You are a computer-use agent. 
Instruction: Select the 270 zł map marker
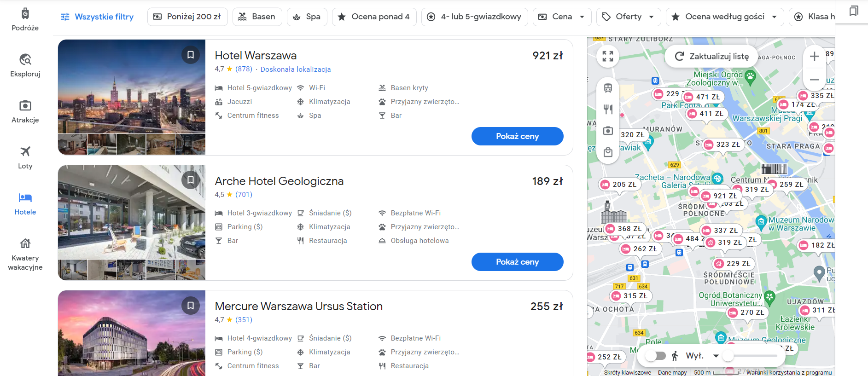click(x=747, y=312)
